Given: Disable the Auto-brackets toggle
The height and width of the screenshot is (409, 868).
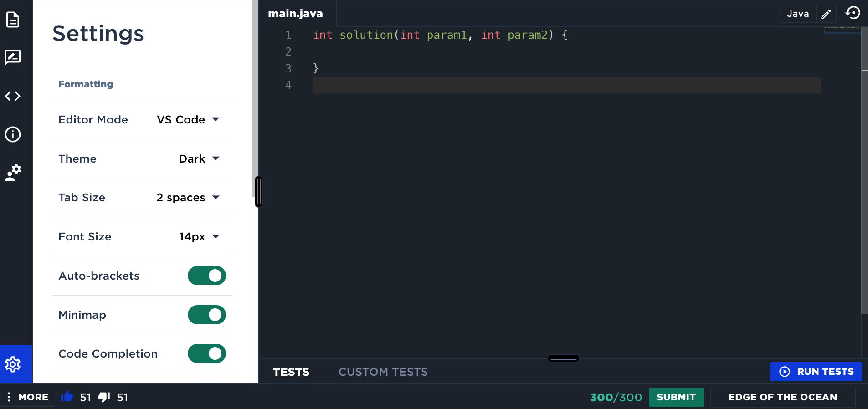Looking at the screenshot, I should pyautogui.click(x=207, y=276).
